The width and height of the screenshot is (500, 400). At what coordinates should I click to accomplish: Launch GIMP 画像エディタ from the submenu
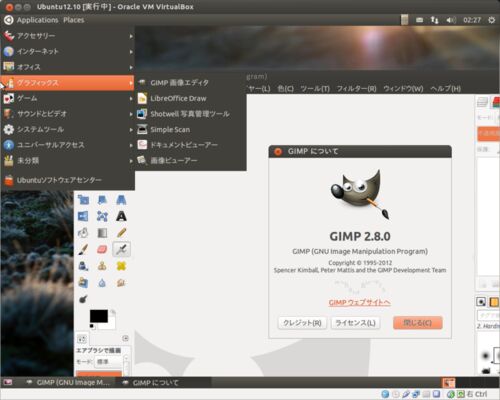(x=191, y=82)
